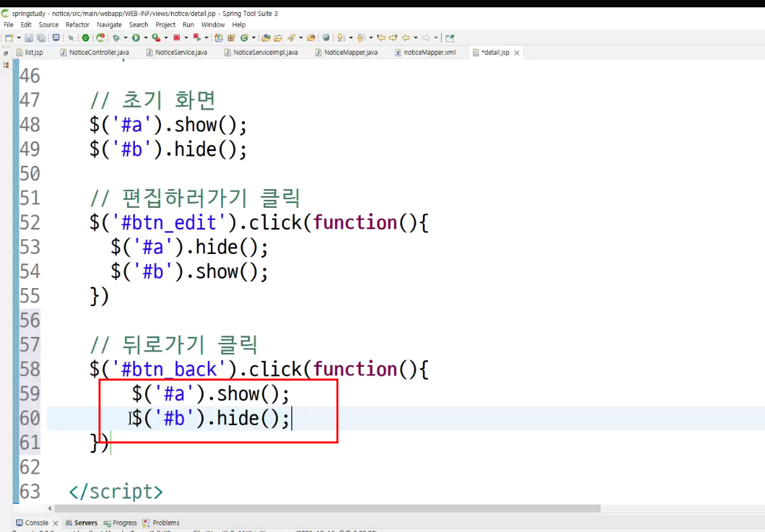Click the Save toolbar icon
This screenshot has height=532, width=765.
(x=29, y=37)
